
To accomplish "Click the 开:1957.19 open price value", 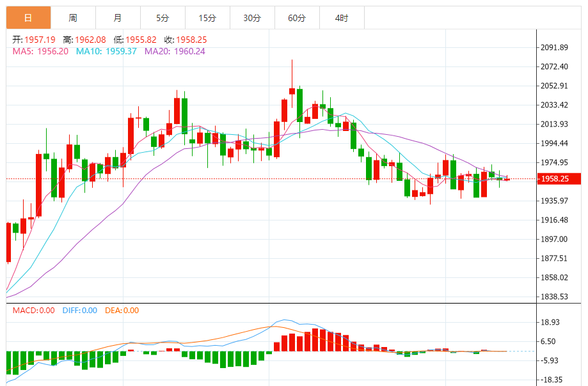I will [34, 40].
